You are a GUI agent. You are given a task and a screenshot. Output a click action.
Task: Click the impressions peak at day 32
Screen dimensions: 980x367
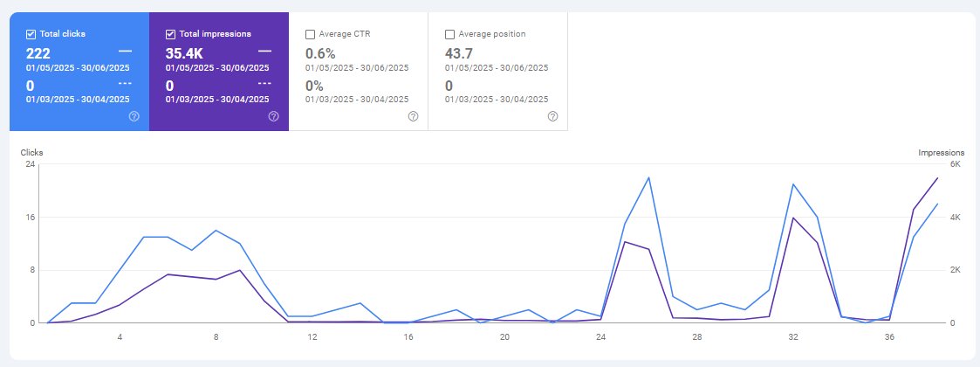point(793,218)
